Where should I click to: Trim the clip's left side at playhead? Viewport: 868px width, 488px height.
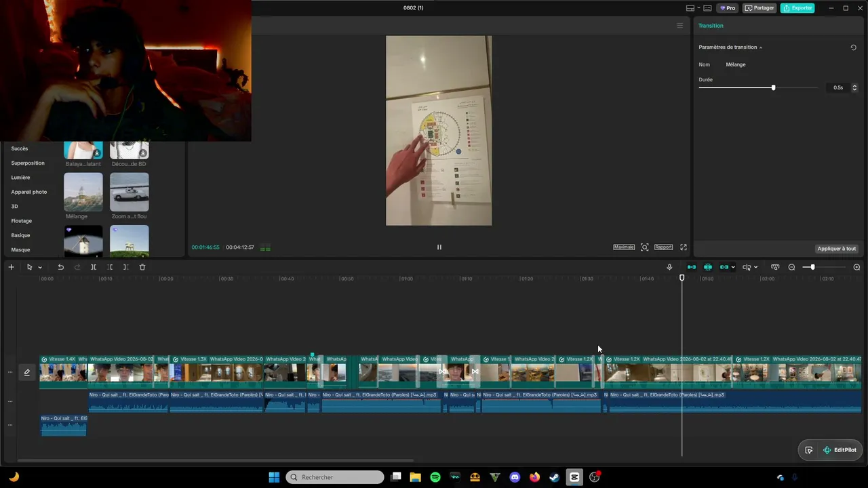pos(110,267)
